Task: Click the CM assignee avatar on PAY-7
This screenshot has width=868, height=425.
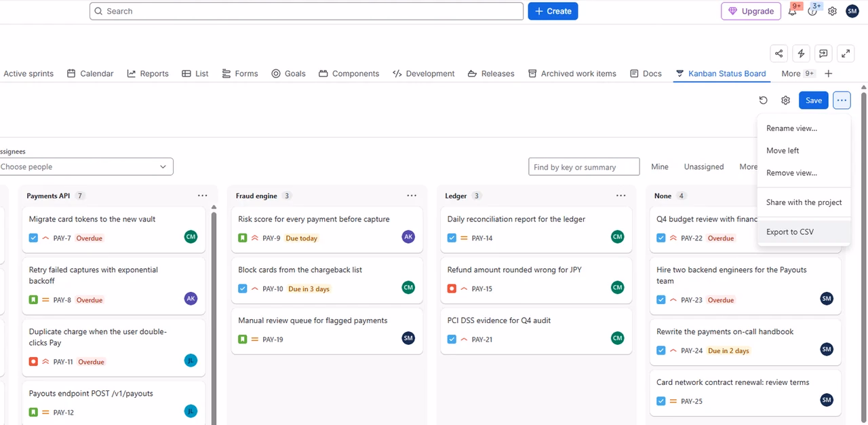Action: click(191, 236)
